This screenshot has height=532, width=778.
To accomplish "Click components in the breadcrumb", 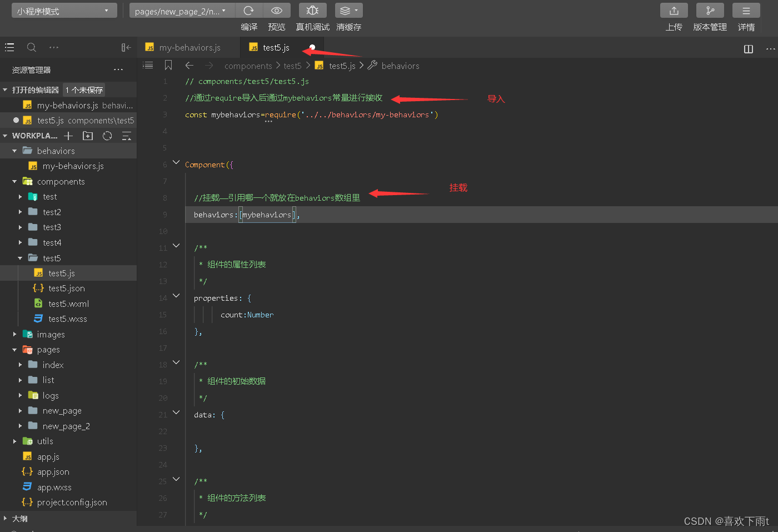I will tap(248, 66).
